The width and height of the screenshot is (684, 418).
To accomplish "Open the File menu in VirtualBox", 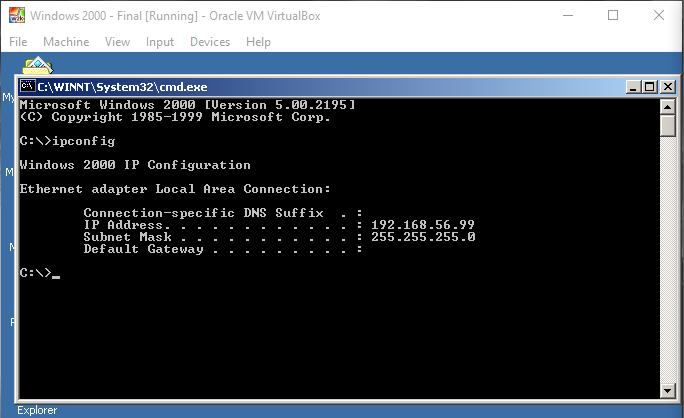I will [18, 42].
